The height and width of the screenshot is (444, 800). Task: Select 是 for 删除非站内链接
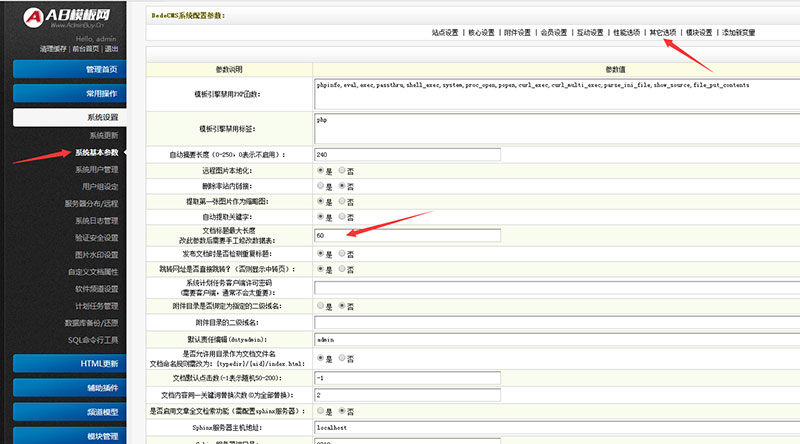tap(320, 186)
